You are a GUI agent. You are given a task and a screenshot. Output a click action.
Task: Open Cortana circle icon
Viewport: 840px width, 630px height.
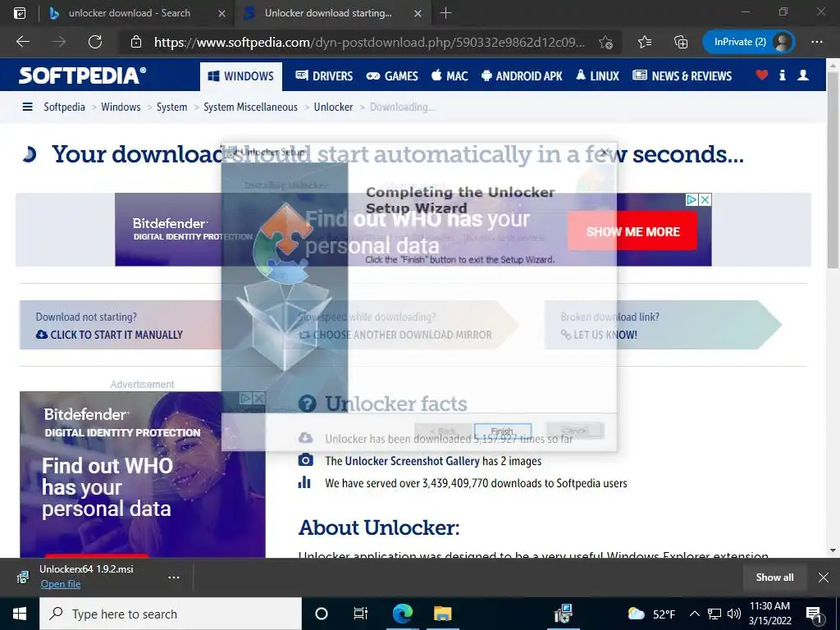(322, 614)
